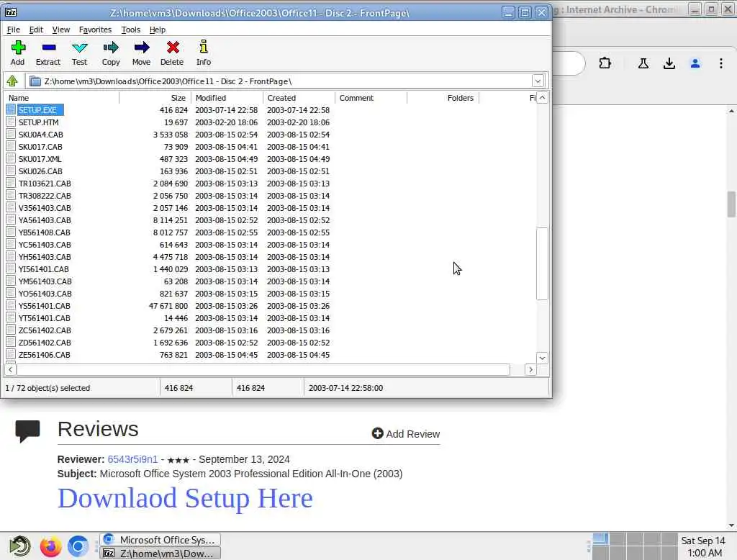Open the Tools menu
The height and width of the screenshot is (560, 737).
click(131, 30)
